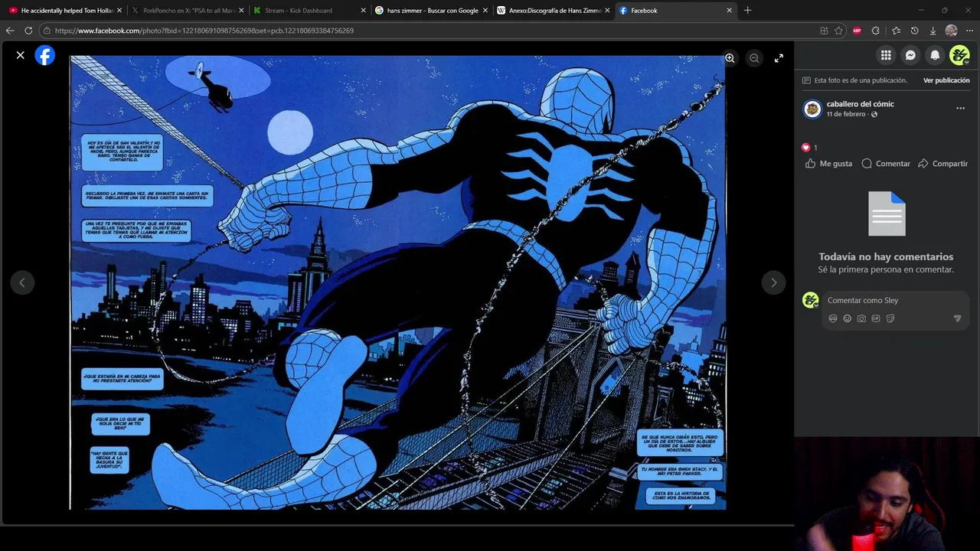Image resolution: width=980 pixels, height=551 pixels.
Task: Open the Facebook menu grid
Action: (x=886, y=55)
